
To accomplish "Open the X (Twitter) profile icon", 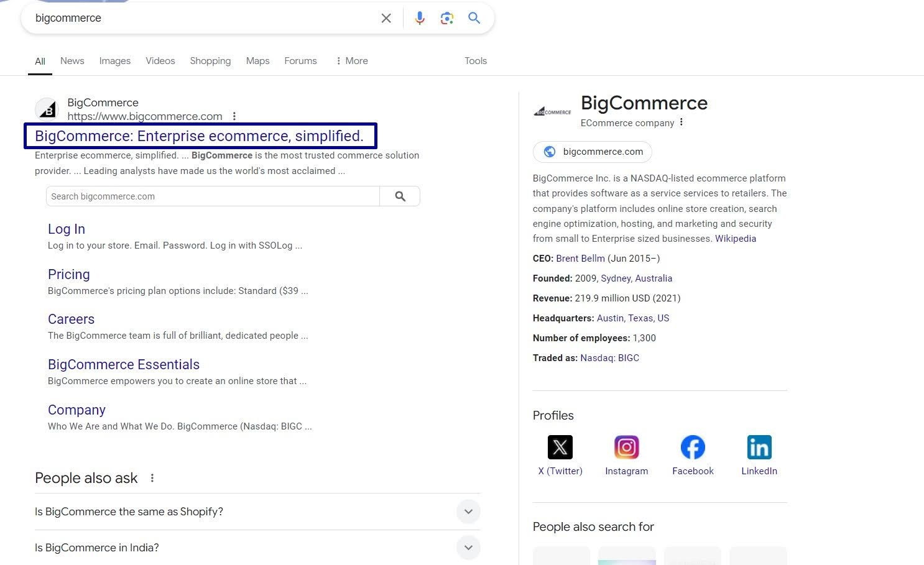I will 560,447.
